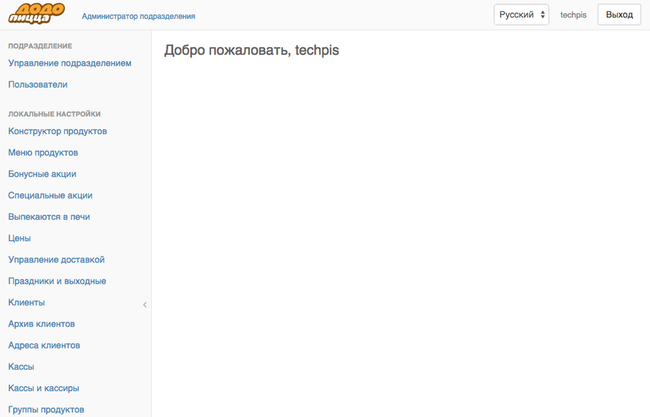
Task: Open Управление подразделением in sidebar
Action: point(70,63)
